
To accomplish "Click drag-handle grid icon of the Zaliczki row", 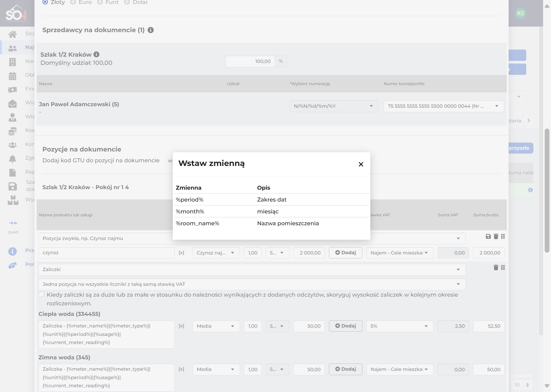I will (x=503, y=267).
